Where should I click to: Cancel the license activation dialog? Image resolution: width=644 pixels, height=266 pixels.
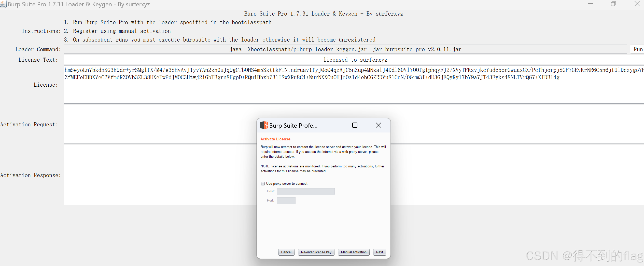[x=286, y=252]
